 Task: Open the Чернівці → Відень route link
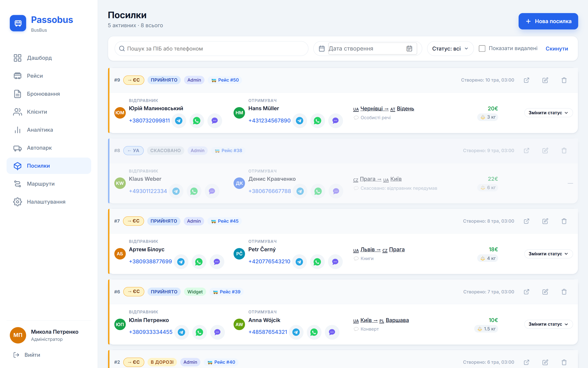384,109
